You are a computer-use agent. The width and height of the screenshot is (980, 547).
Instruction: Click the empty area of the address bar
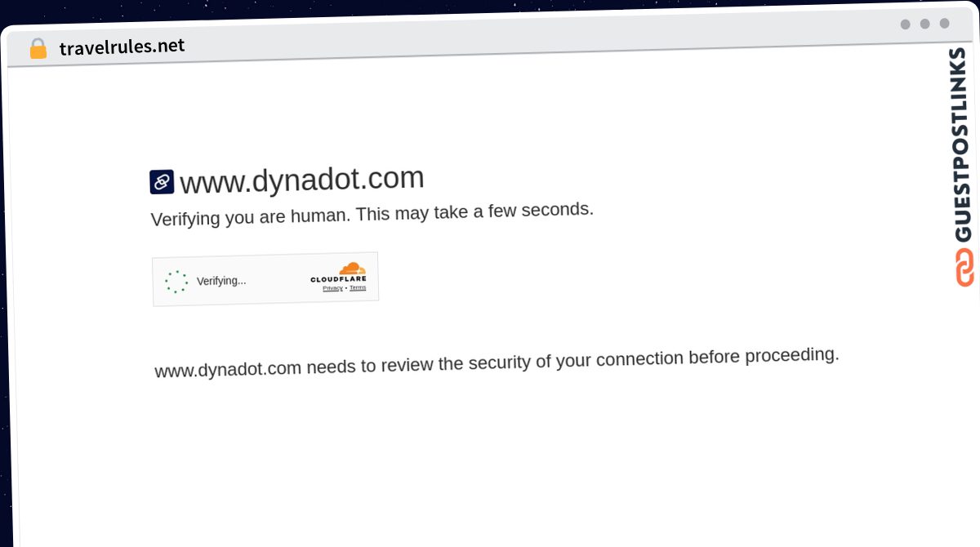[x=531, y=39]
